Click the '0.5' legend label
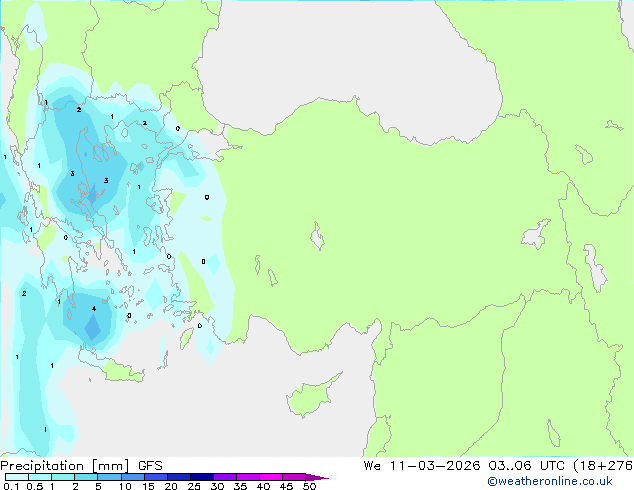Image resolution: width=634 pixels, height=490 pixels. point(35,486)
